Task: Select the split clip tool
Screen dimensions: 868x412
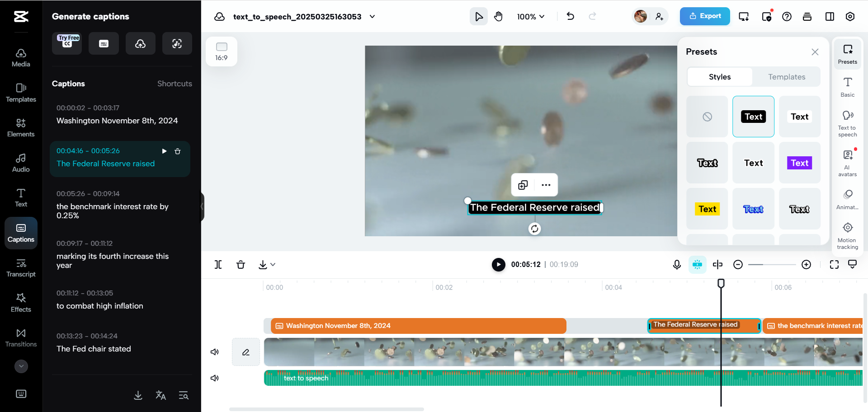Action: click(x=218, y=264)
